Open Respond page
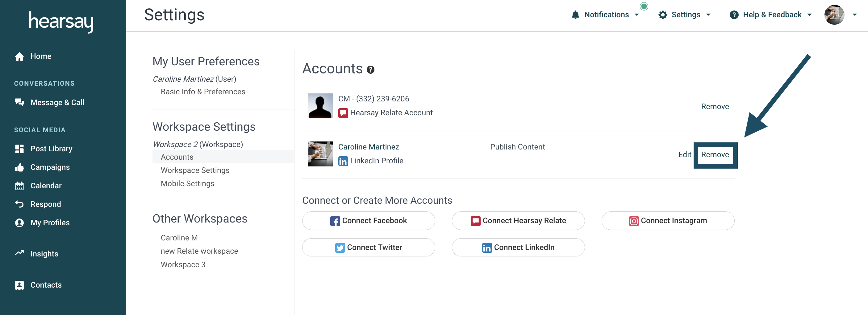This screenshot has width=868, height=315. coord(45,204)
